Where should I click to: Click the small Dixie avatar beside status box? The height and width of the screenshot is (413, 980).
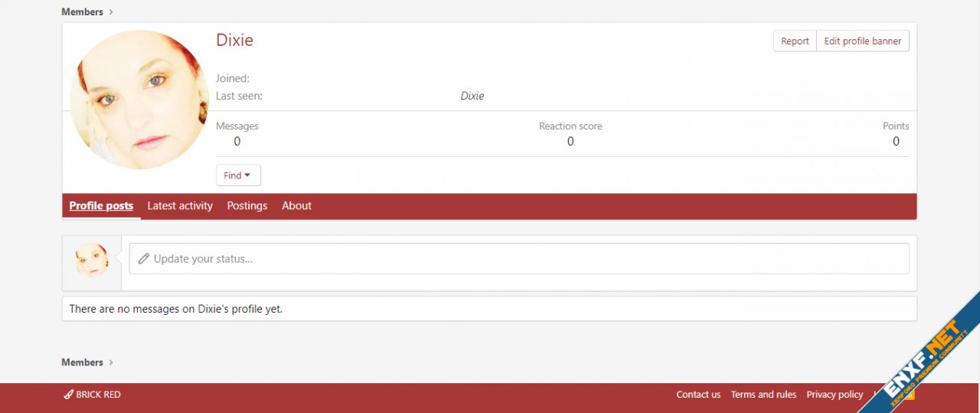[92, 261]
